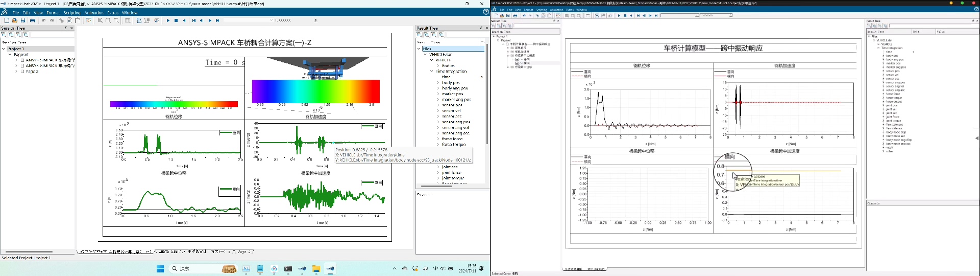Image resolution: width=980 pixels, height=276 pixels.
Task: Open Animation menu in left Simpack window
Action: click(93, 13)
